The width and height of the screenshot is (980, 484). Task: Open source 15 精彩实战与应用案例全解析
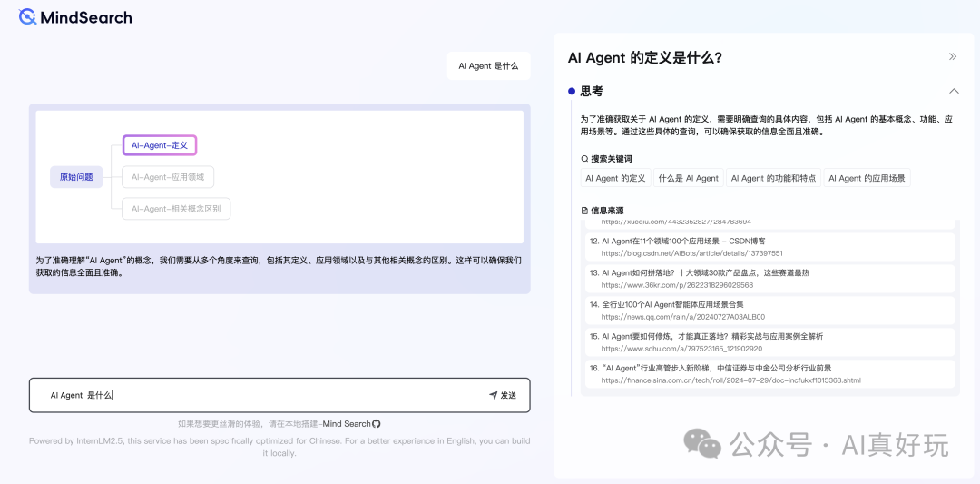[x=770, y=342]
